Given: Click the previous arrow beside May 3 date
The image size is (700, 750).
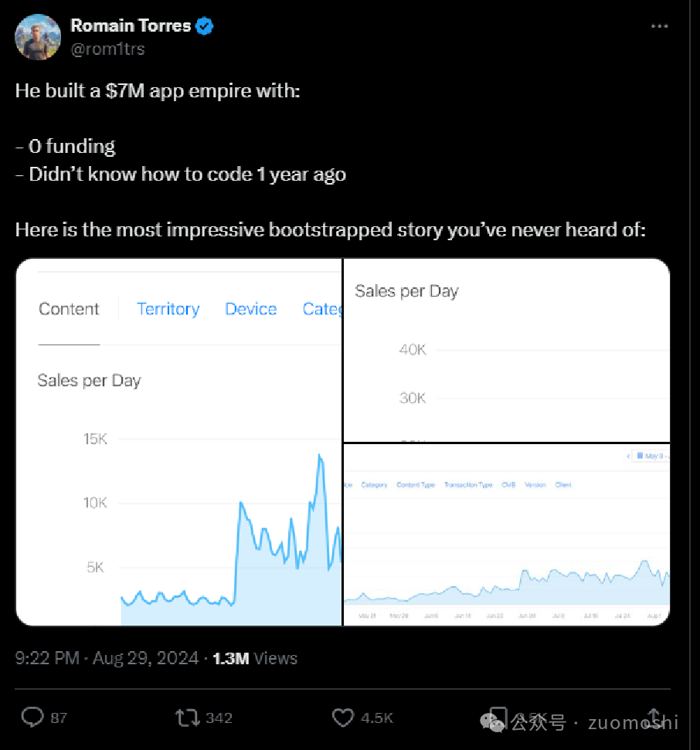Looking at the screenshot, I should pyautogui.click(x=629, y=456).
